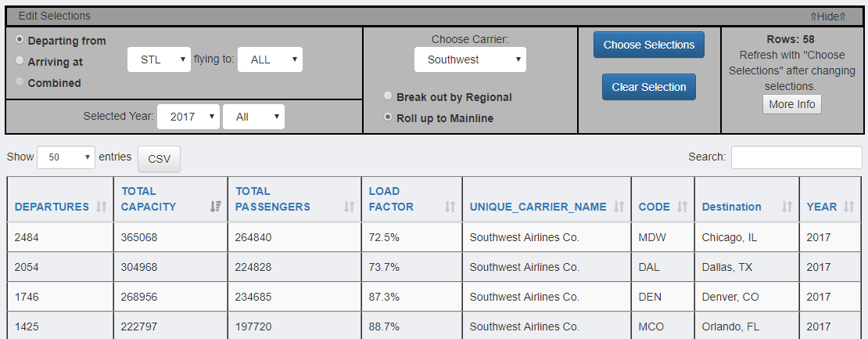Open the flying to ALL dropdown

point(270,60)
